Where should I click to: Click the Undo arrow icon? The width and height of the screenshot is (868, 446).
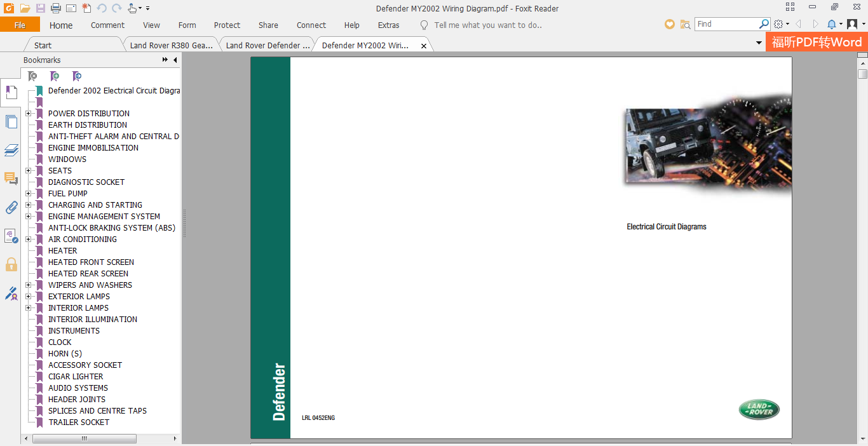coord(102,8)
